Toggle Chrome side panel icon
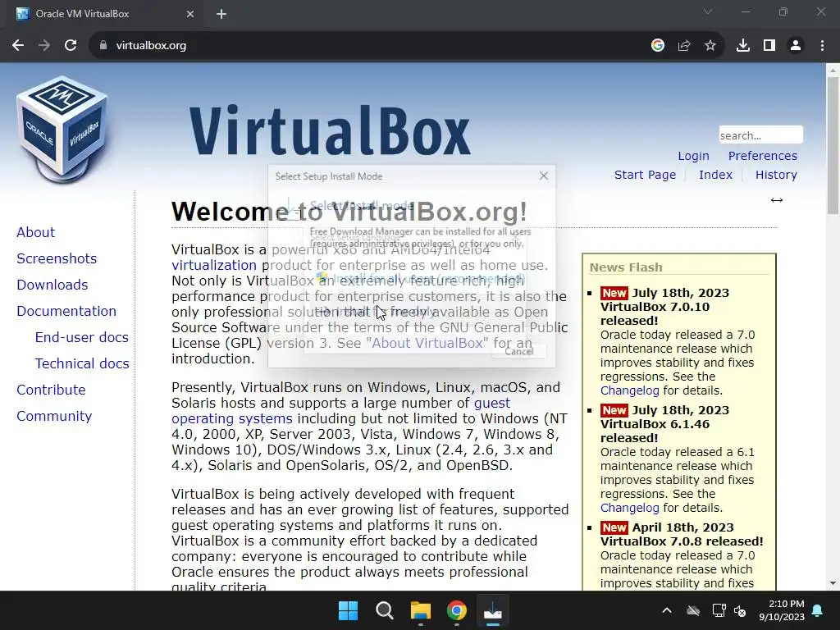The image size is (840, 630). 769,46
